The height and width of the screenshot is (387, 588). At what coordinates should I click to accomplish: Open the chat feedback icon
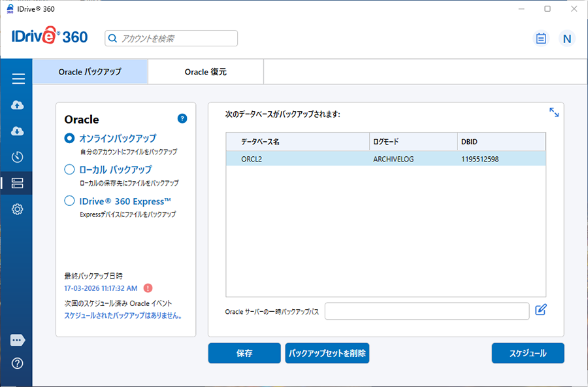point(18,340)
